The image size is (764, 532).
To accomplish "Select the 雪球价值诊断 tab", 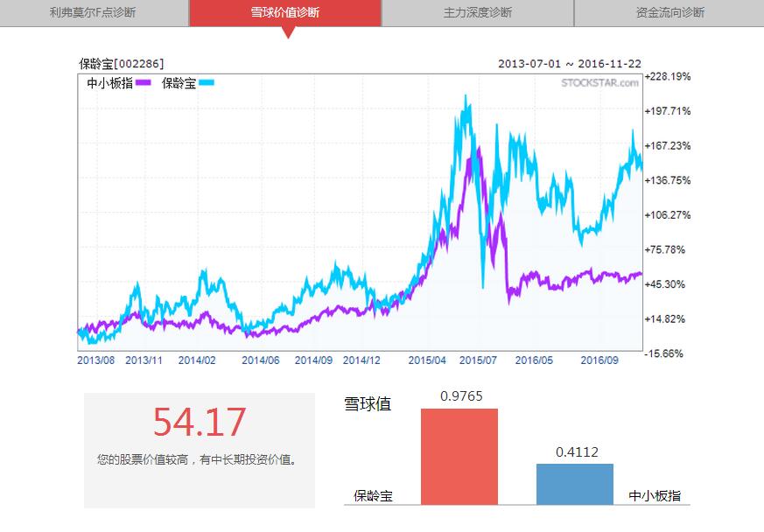I will tap(285, 12).
